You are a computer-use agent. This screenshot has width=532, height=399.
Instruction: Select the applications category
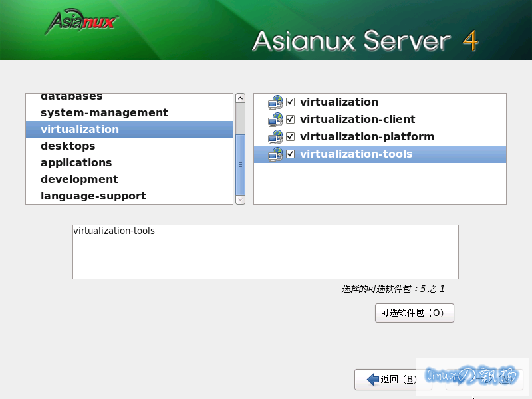pos(129,162)
